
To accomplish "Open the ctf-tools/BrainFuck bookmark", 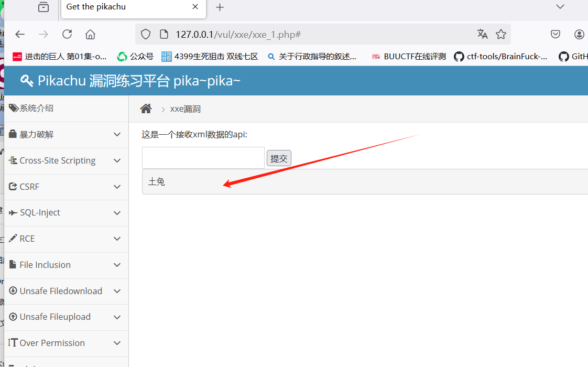I will [500, 57].
